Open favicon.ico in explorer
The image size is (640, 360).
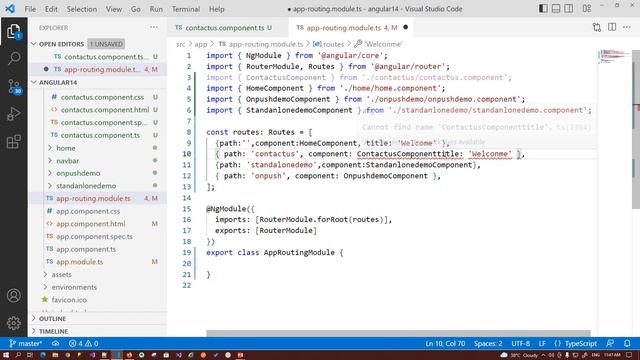[69, 300]
